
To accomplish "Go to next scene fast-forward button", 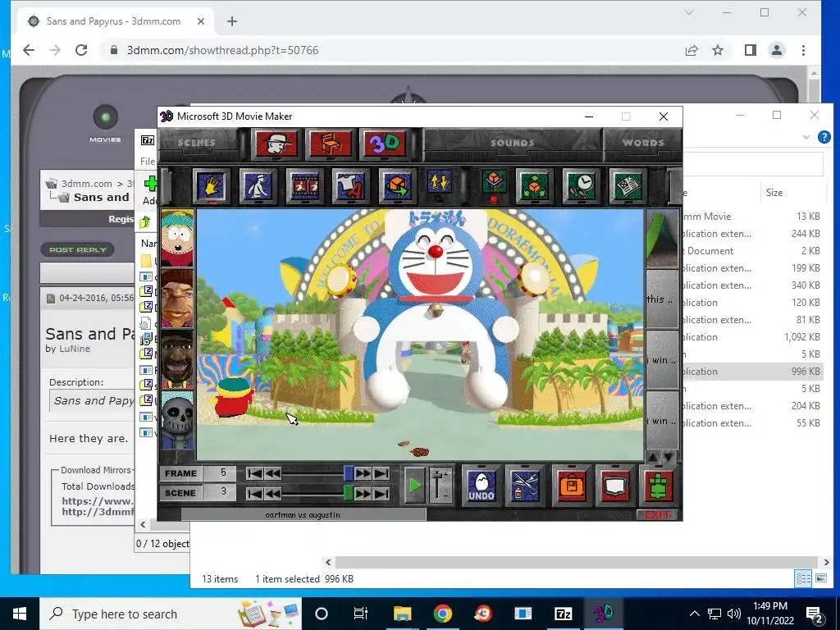I will coord(363,493).
